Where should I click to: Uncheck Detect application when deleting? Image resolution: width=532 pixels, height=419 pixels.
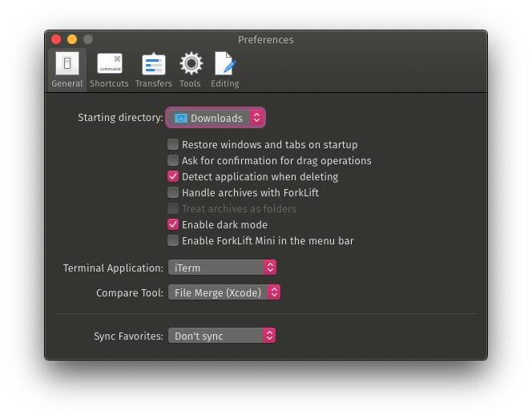[x=173, y=176]
